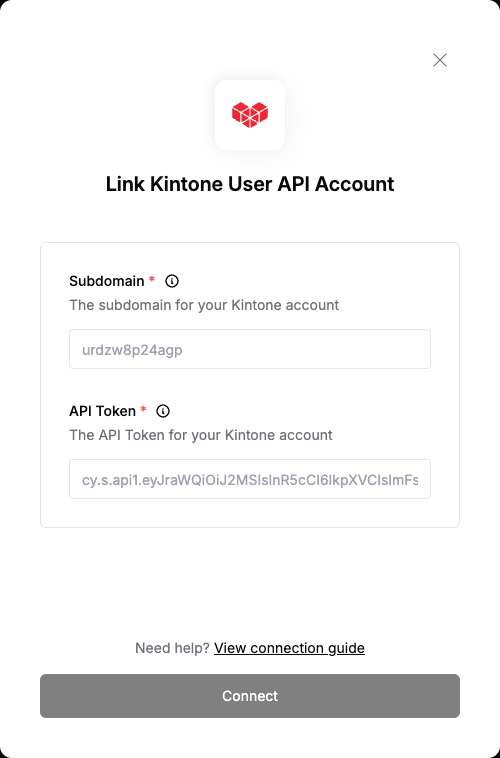This screenshot has height=758, width=500.
Task: Focus the API Token input field
Action: click(250, 479)
